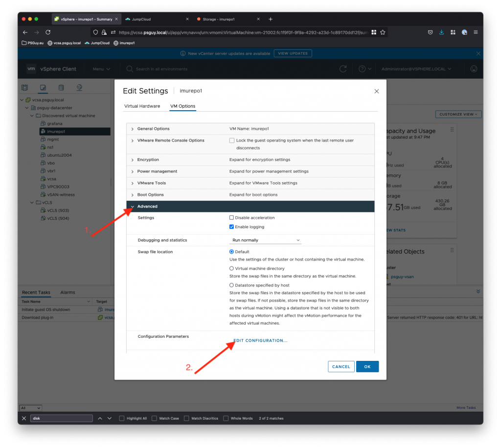Expand VMware Remote Console Options section

tap(132, 141)
